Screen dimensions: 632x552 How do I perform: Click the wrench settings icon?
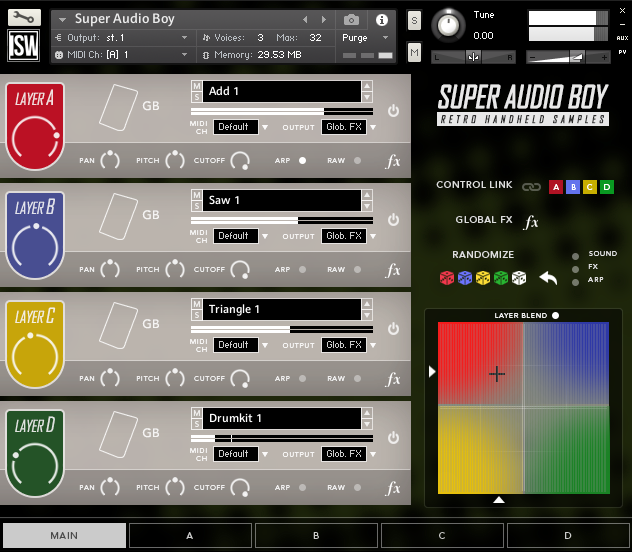tap(24, 16)
